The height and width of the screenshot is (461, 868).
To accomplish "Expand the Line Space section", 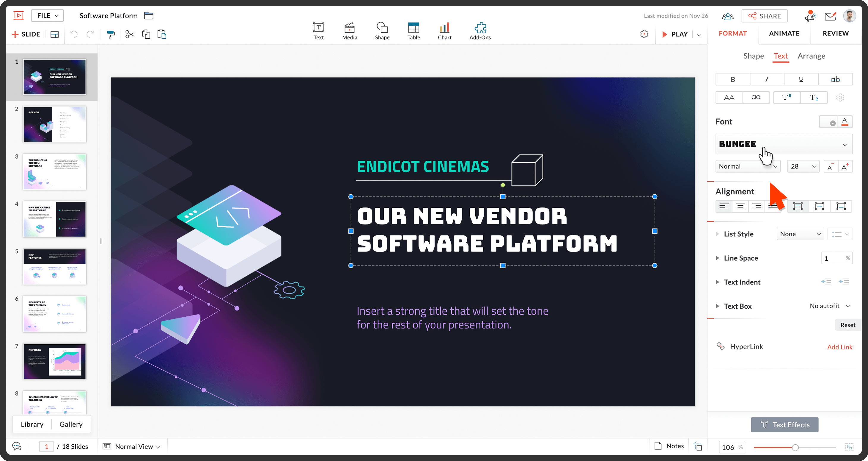I will [717, 258].
